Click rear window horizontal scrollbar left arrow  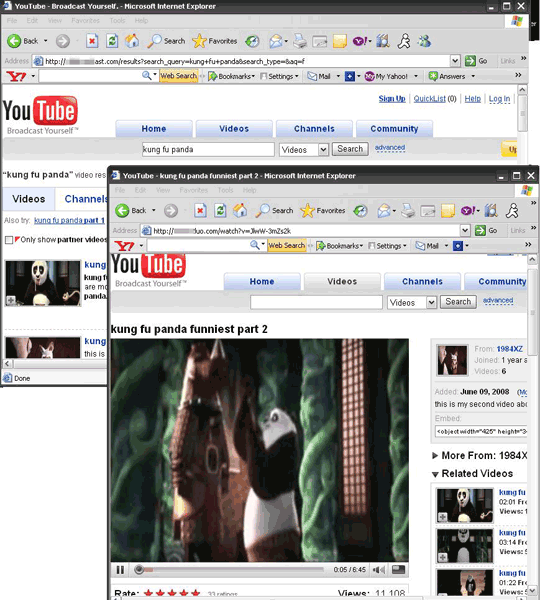[7, 364]
